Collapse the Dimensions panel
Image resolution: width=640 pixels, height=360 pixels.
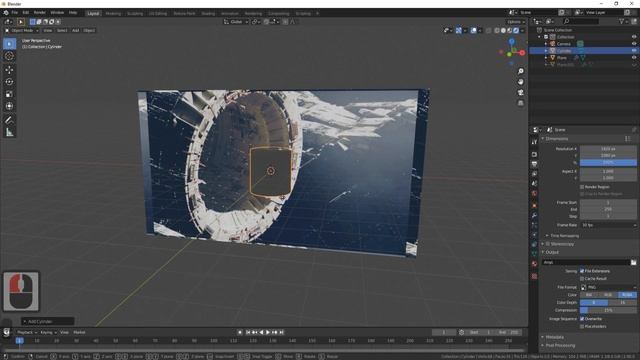pyautogui.click(x=557, y=139)
